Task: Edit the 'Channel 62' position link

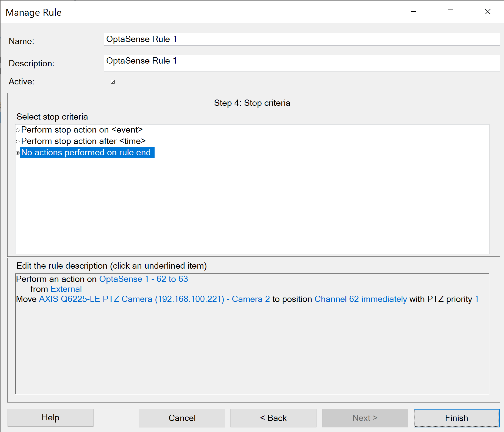Action: pos(336,299)
